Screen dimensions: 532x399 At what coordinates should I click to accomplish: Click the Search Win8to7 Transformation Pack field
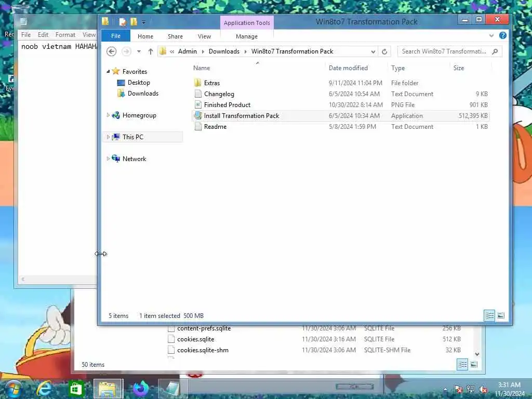click(x=444, y=51)
